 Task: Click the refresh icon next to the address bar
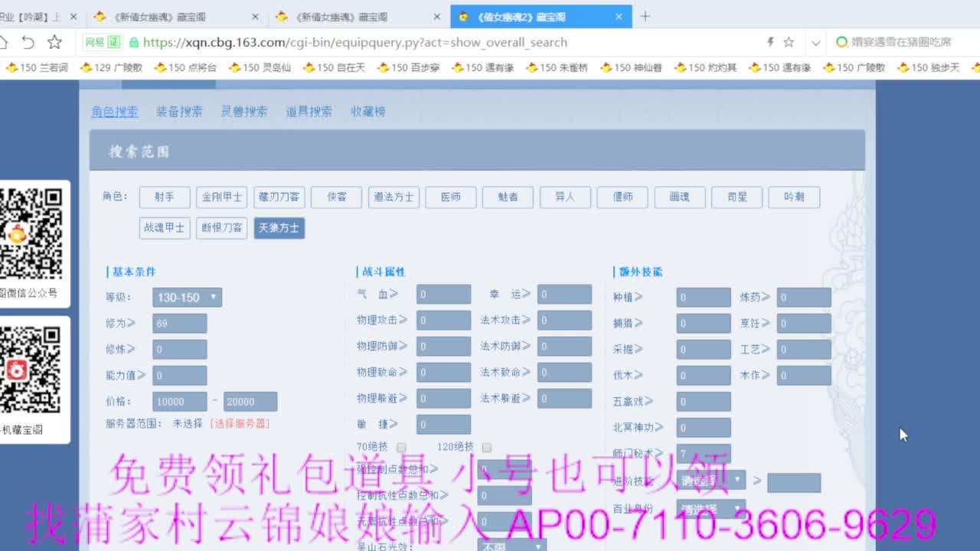point(29,42)
